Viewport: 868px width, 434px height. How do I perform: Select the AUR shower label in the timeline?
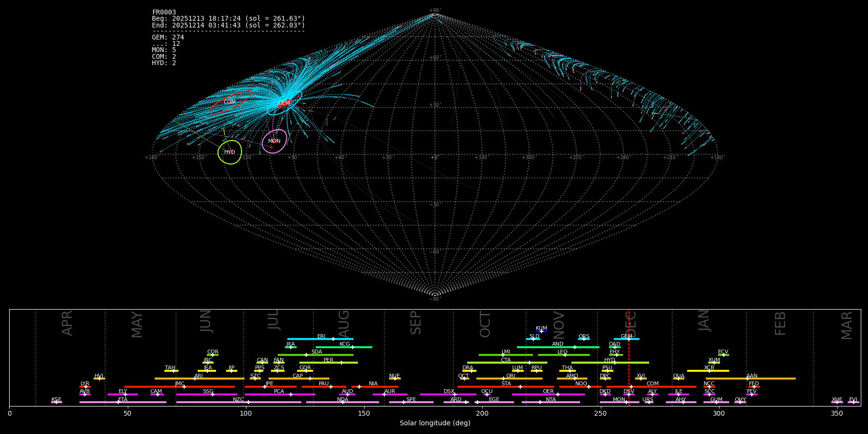[390, 392]
